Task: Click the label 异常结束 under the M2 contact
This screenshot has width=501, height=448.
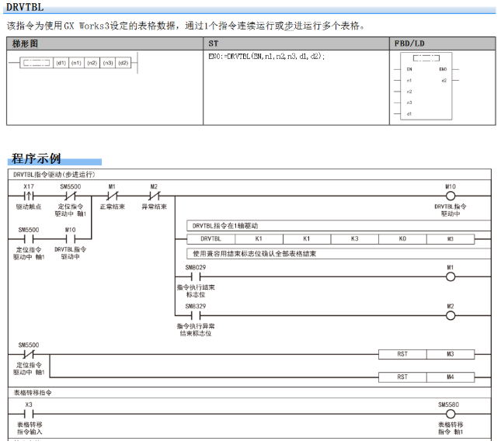Action: click(x=154, y=207)
